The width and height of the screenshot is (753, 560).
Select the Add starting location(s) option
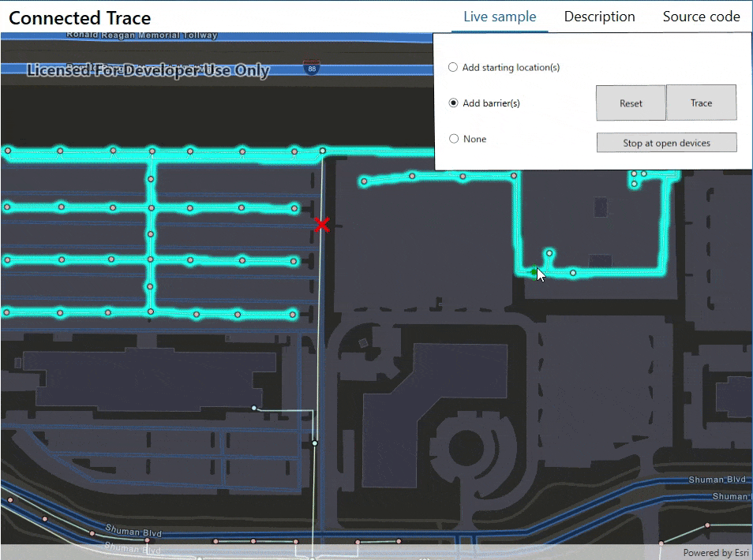(x=452, y=67)
